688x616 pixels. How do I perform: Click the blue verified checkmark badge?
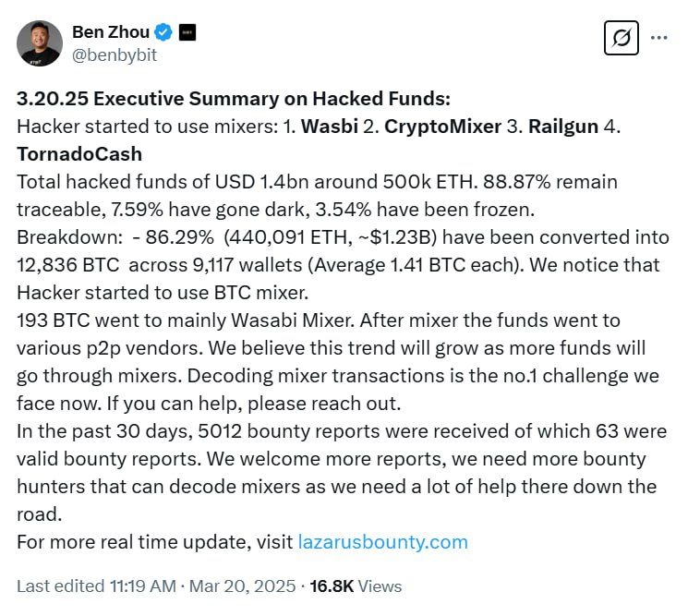(163, 32)
